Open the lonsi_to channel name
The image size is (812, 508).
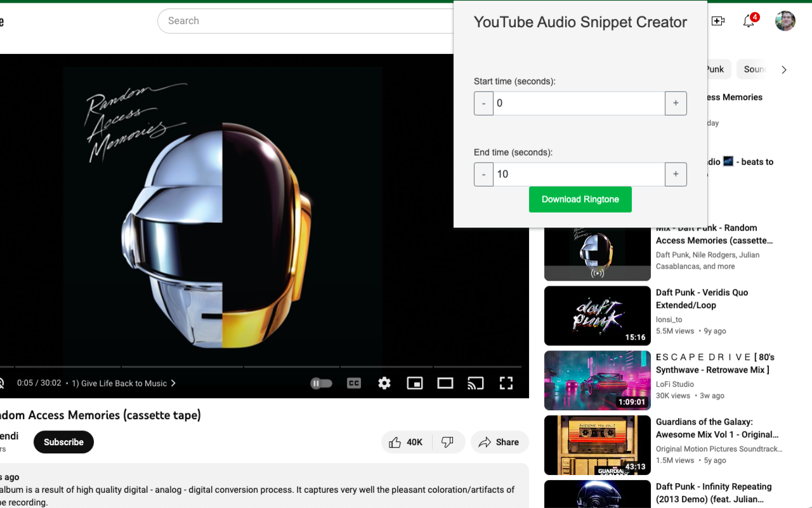pos(669,319)
